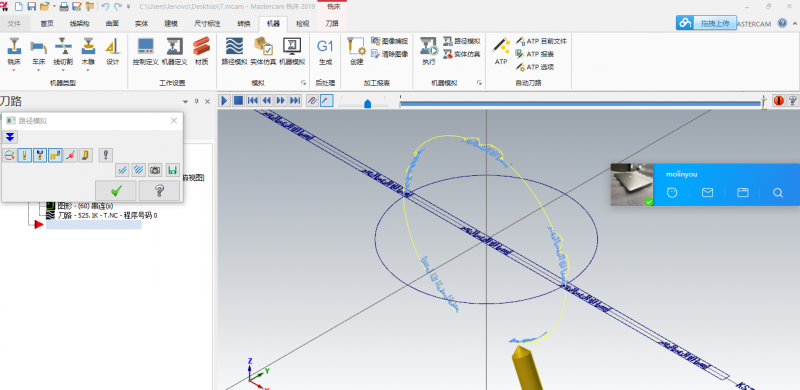
Task: Click 清除图像 clear image
Action: point(389,54)
